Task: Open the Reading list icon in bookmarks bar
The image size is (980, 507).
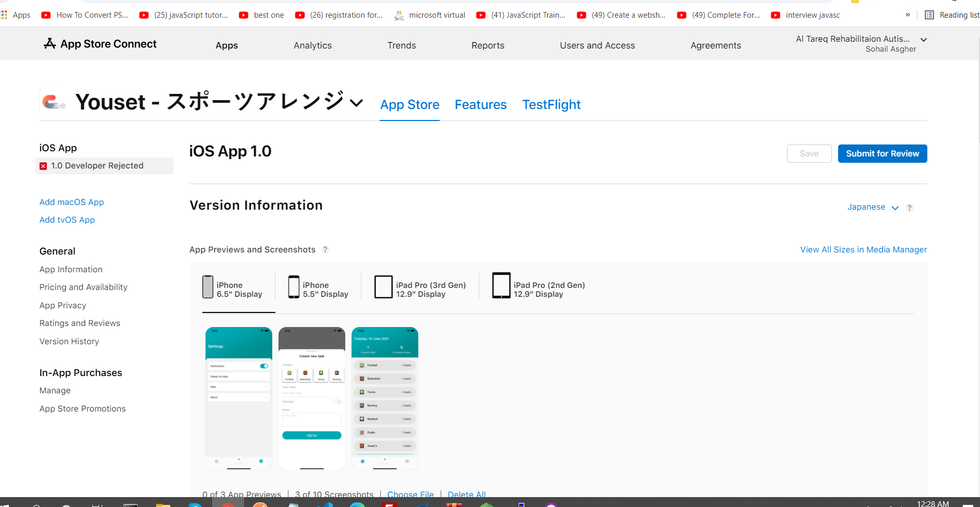Action: tap(929, 15)
